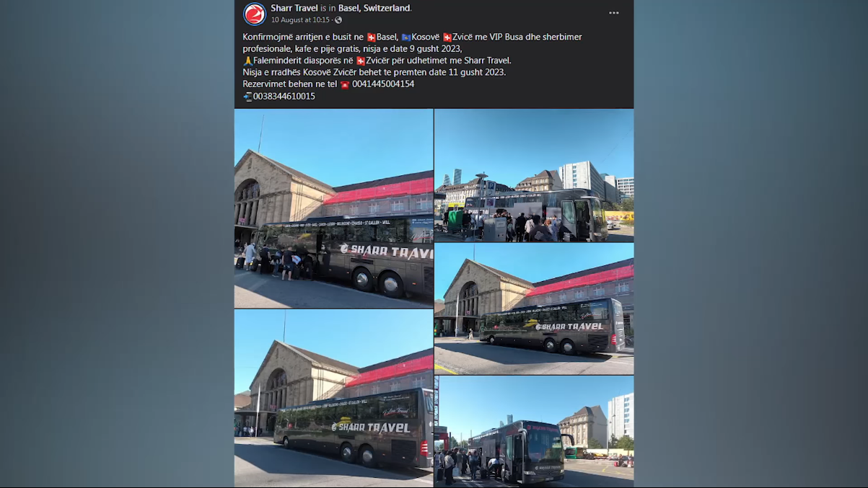Click phone number 0041445004154
The image size is (868, 488).
pyautogui.click(x=383, y=84)
